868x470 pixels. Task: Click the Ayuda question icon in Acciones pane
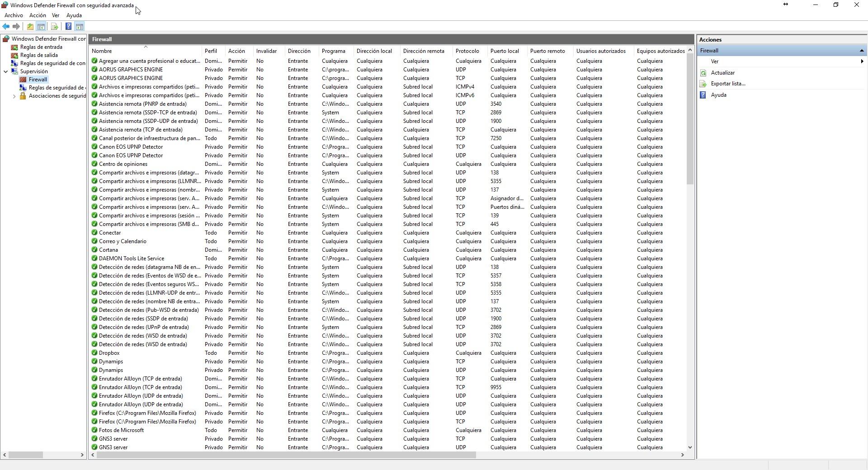[703, 95]
